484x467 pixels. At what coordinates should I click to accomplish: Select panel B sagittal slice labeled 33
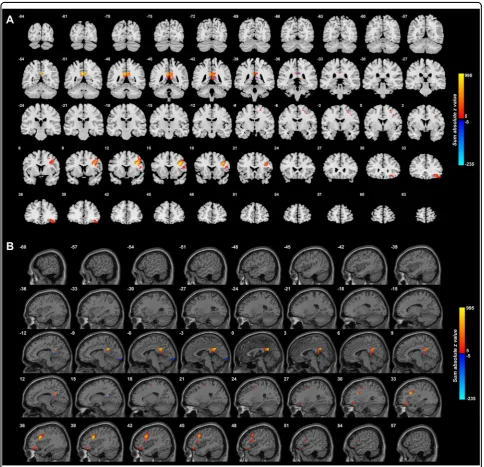pos(417,398)
